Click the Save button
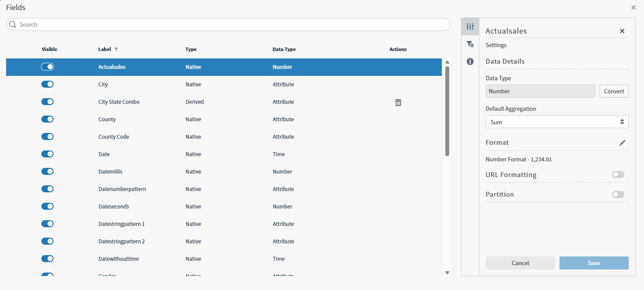This screenshot has width=644, height=290. click(594, 263)
